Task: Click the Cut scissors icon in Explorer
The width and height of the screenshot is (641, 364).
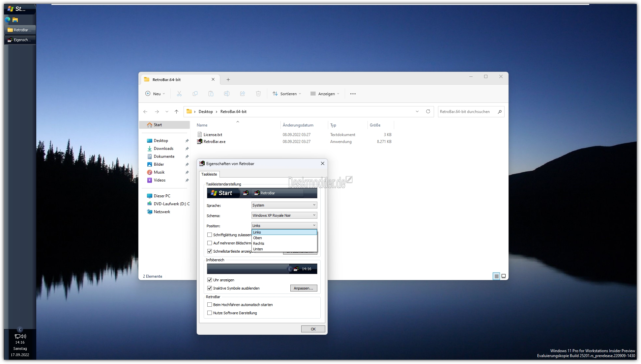Action: (179, 94)
